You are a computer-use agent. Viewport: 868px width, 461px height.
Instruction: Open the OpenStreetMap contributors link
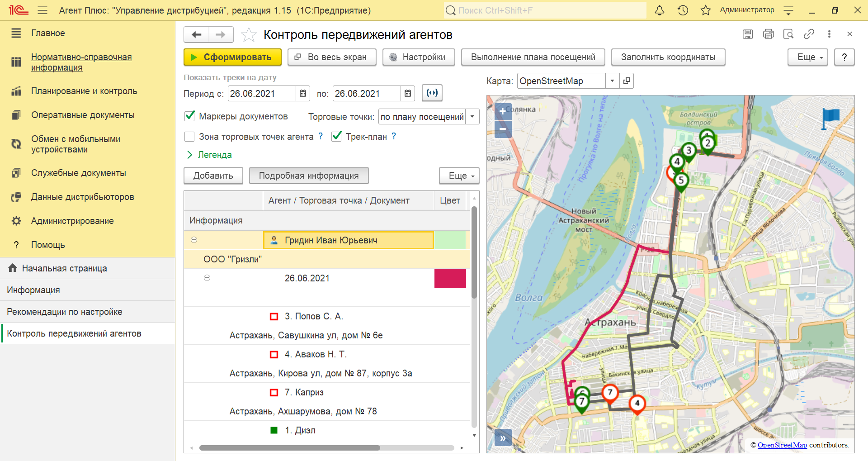(782, 445)
